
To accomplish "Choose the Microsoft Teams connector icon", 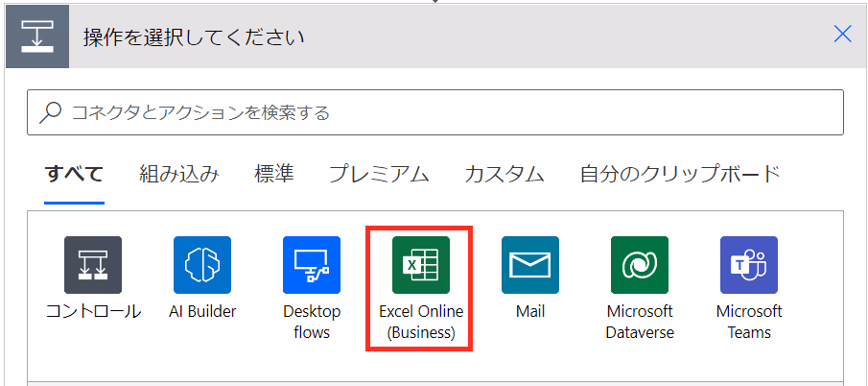I will (x=749, y=265).
